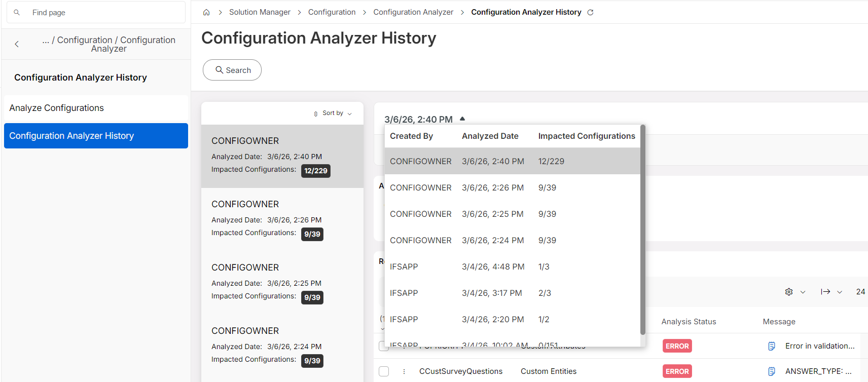The image size is (868, 382).
Task: Click message document icon beside Error in validation
Action: tap(772, 346)
